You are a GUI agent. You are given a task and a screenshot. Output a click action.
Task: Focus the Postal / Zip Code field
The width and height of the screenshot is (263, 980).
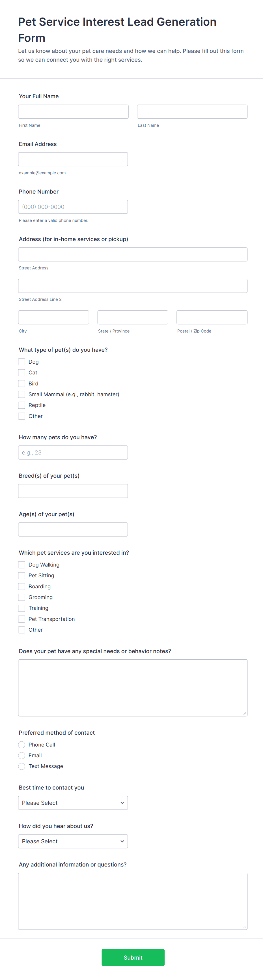(212, 317)
